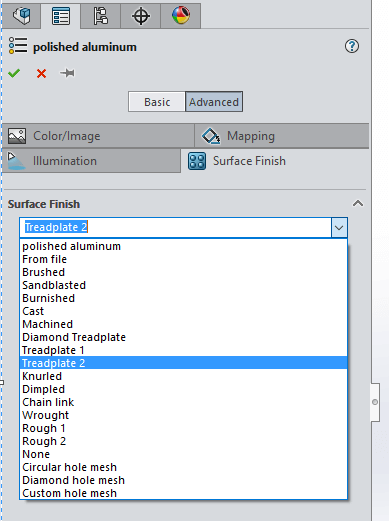Open the Illumination tab
The image size is (389, 521).
[x=91, y=161]
